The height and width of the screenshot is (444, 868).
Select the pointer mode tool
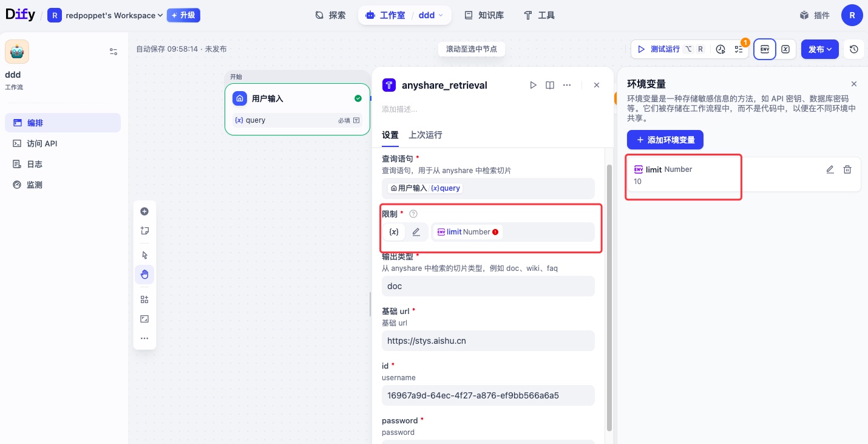pyautogui.click(x=144, y=255)
